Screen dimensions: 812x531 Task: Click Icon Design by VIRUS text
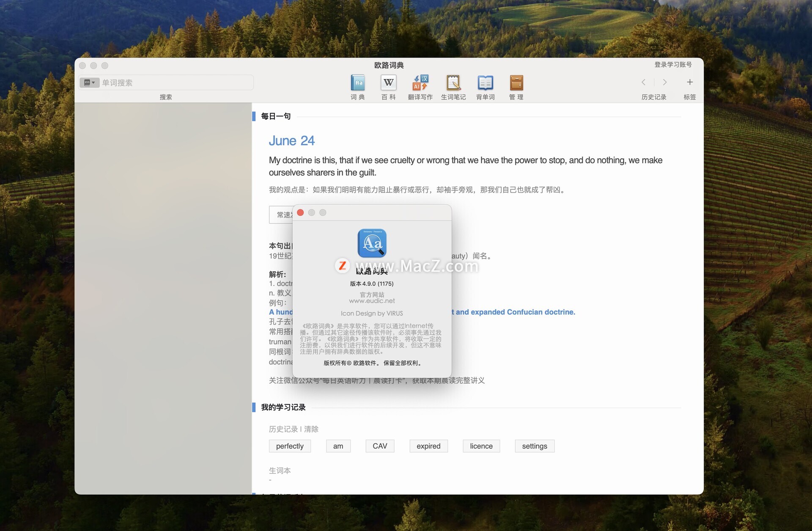pyautogui.click(x=372, y=313)
